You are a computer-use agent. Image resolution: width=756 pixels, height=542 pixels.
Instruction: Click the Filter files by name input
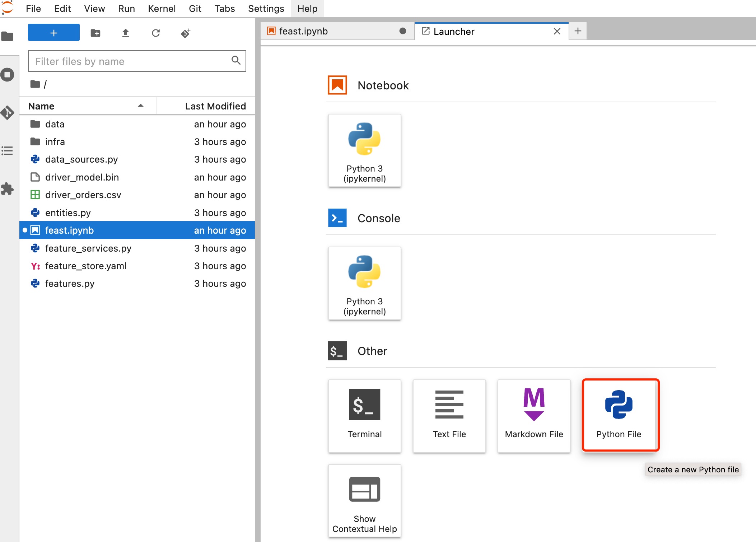(x=137, y=62)
